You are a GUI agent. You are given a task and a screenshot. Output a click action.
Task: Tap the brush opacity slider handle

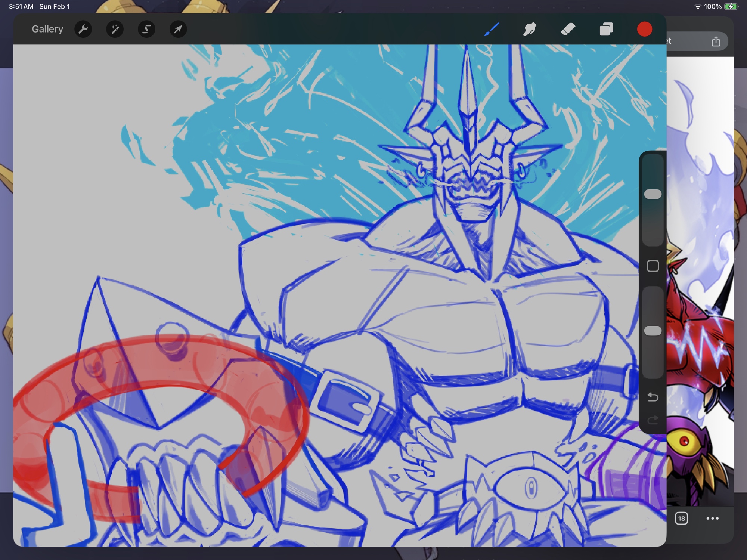pyautogui.click(x=653, y=331)
